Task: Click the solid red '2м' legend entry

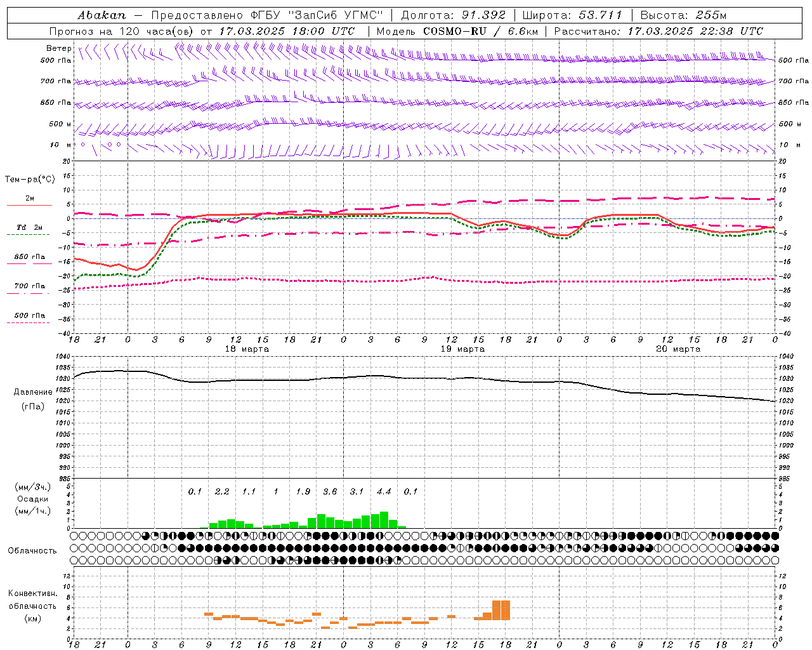Action: point(30,201)
